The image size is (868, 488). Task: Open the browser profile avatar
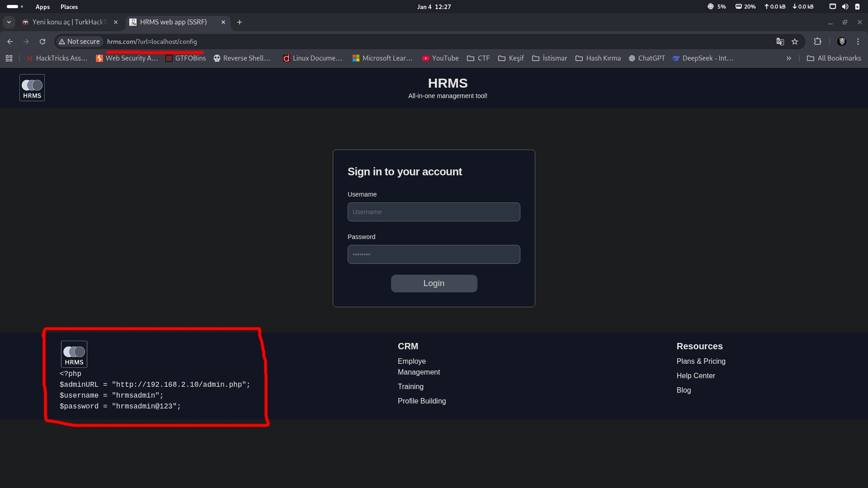tap(842, 42)
